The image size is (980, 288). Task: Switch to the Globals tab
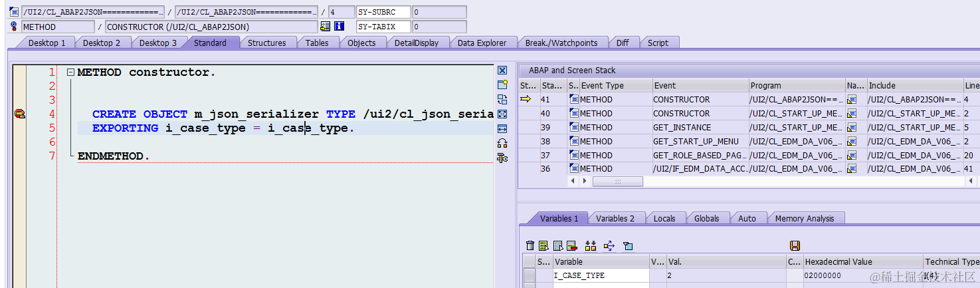pos(706,218)
